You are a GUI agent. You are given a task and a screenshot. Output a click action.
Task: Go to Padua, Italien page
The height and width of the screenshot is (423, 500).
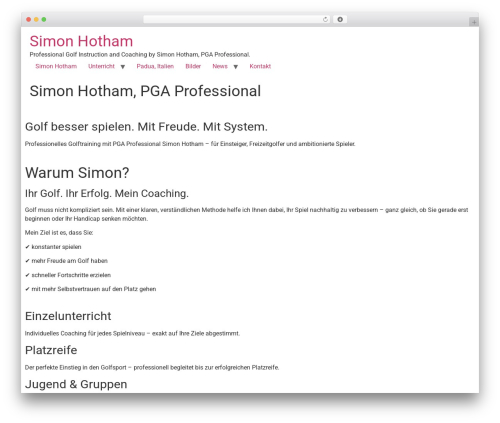tap(155, 66)
